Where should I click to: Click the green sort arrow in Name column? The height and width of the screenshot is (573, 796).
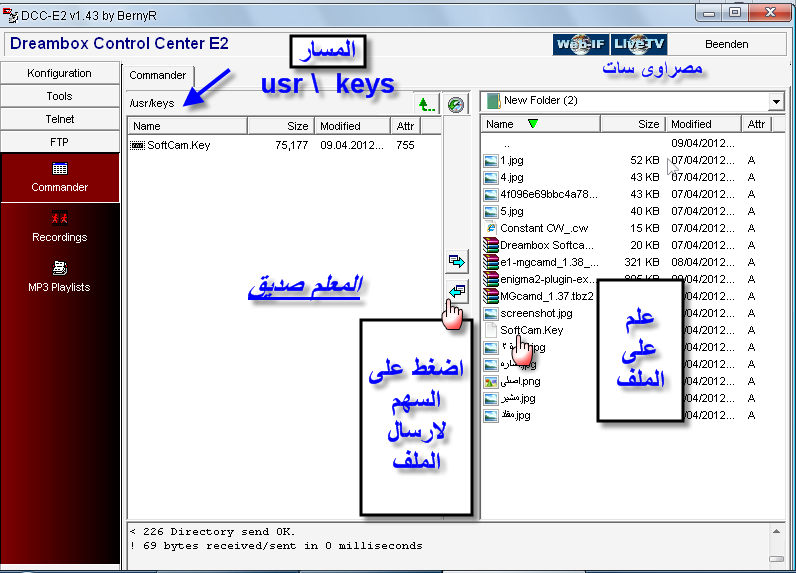click(533, 124)
